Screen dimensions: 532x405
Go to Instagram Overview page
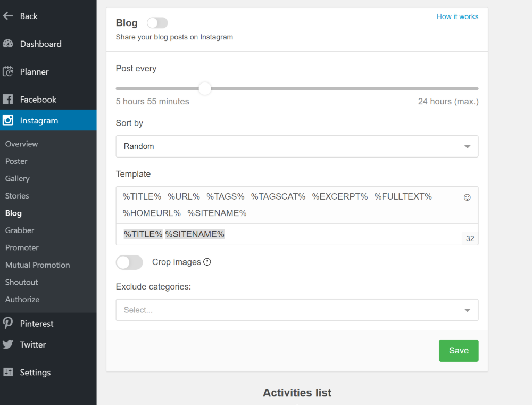21,144
